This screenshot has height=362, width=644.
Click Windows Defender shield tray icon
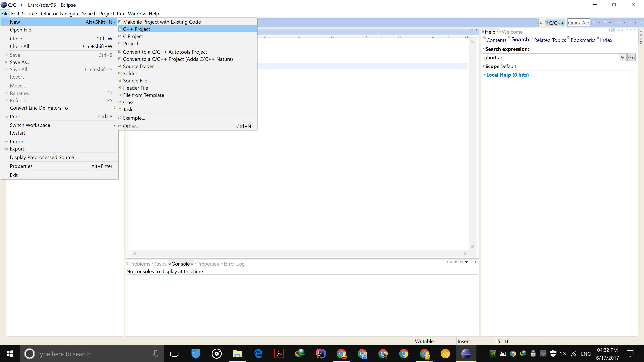pyautogui.click(x=553, y=353)
